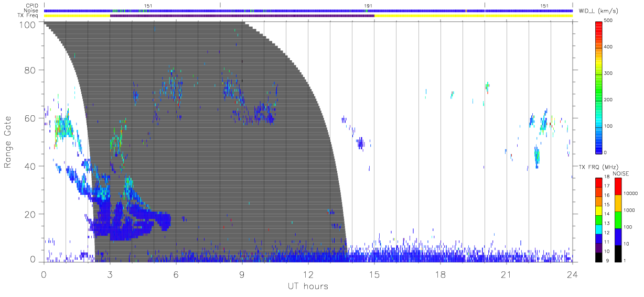Click the TX FRQ colorbar tick '11'

tap(606, 243)
